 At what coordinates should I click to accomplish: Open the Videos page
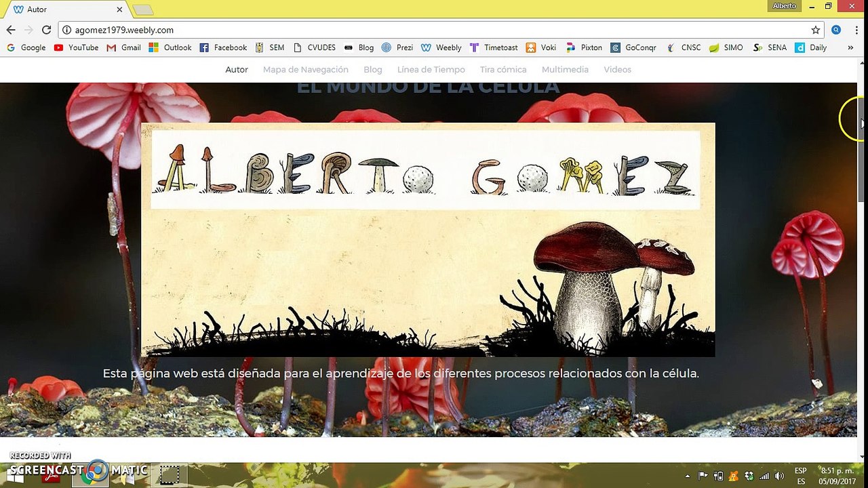[x=617, y=69]
